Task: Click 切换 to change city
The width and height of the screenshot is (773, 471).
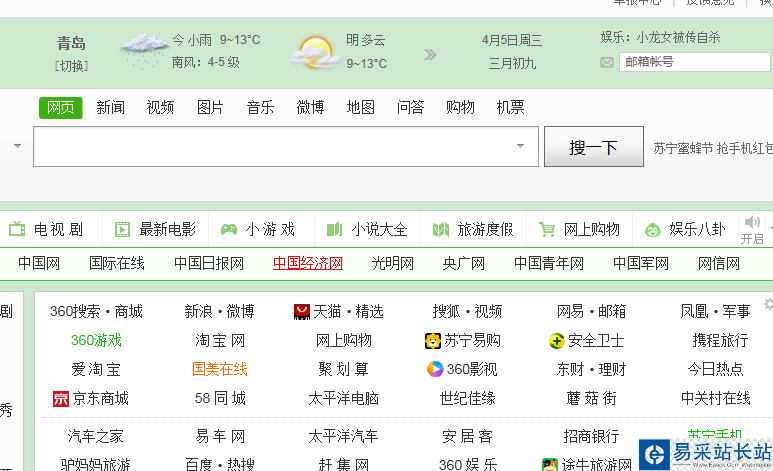Action: (x=71, y=66)
